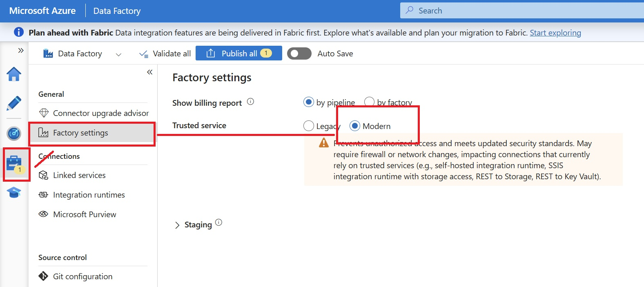Collapse the Manage side panel
Image resolution: width=644 pixels, height=287 pixels.
coord(150,72)
